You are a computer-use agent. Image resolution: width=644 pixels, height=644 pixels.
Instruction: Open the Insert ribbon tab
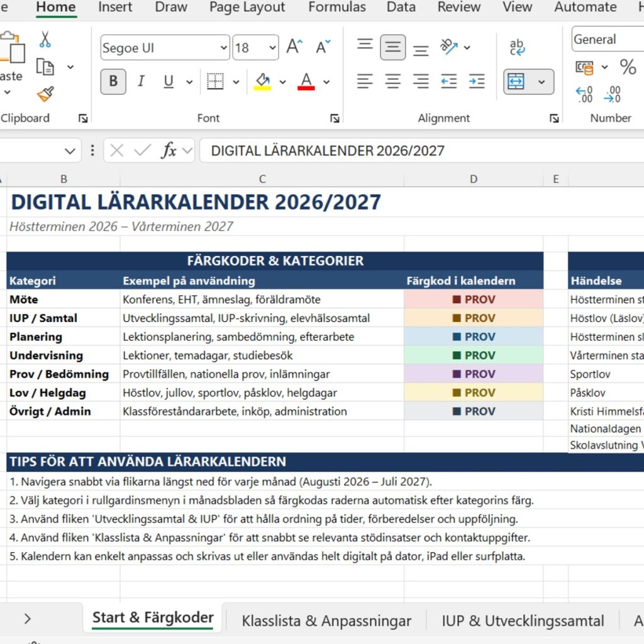pyautogui.click(x=115, y=7)
